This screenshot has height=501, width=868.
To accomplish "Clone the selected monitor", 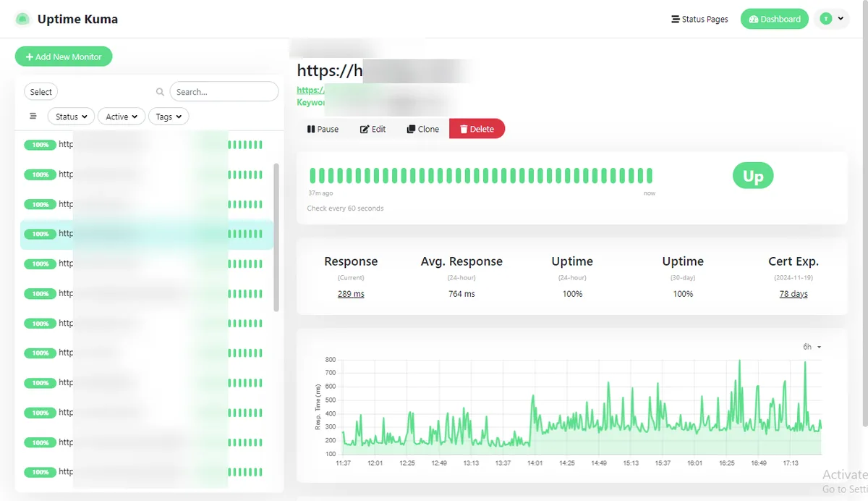I will pos(423,129).
